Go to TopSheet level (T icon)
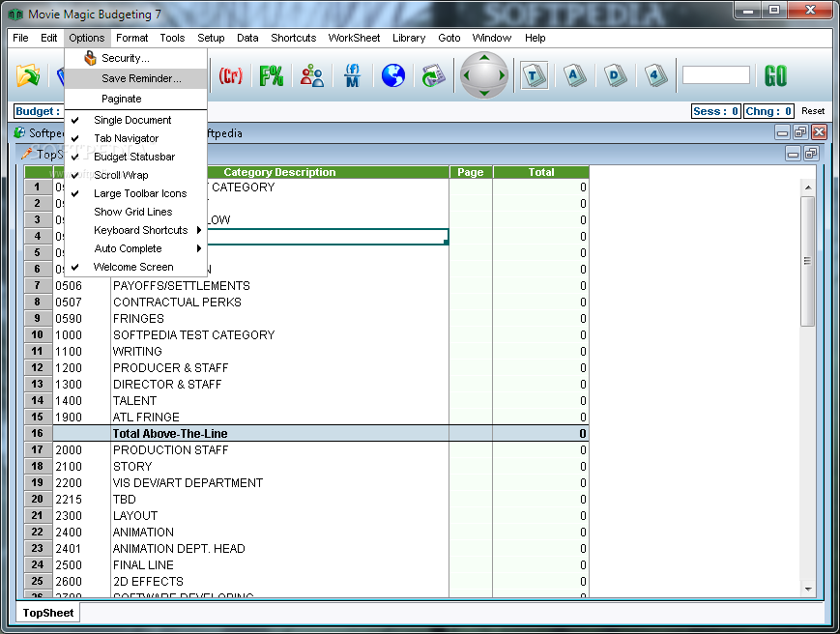Screen dimensions: 840x634 tap(535, 75)
